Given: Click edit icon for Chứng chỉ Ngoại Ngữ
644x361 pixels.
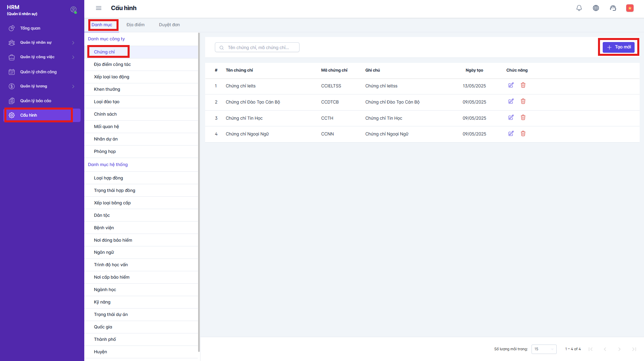Looking at the screenshot, I should [511, 134].
